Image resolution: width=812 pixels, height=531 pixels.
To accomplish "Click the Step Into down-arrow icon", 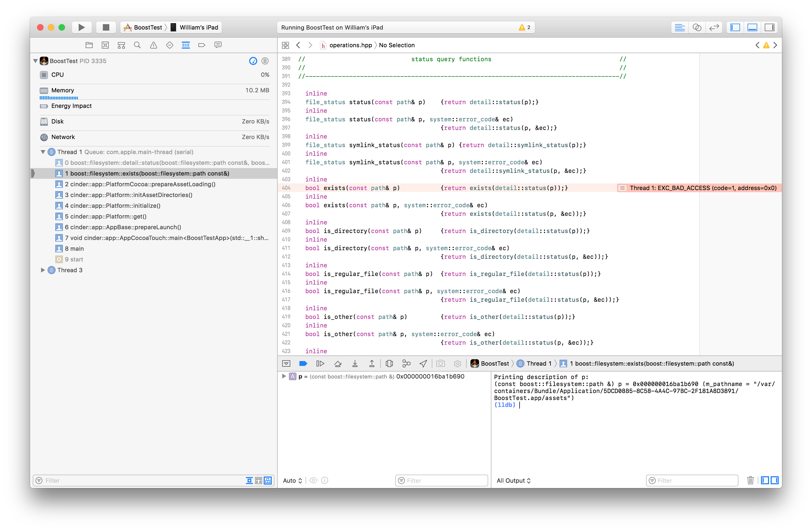I will tap(355, 363).
